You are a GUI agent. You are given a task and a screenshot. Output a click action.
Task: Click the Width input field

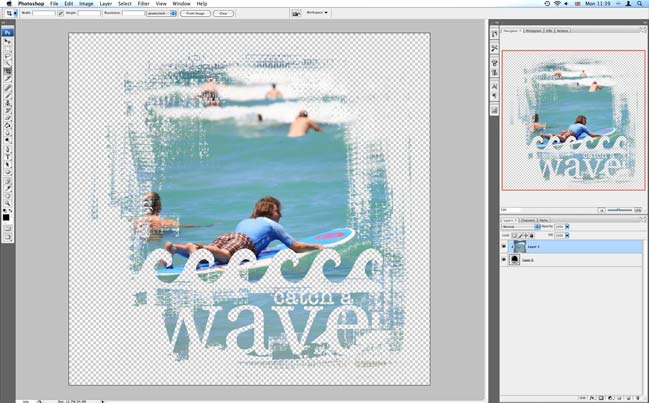coord(44,13)
